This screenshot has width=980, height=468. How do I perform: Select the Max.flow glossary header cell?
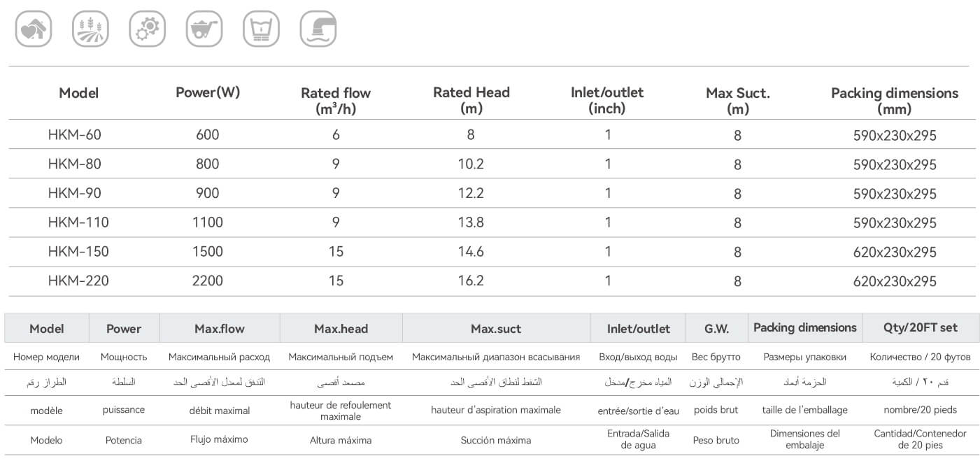(220, 328)
